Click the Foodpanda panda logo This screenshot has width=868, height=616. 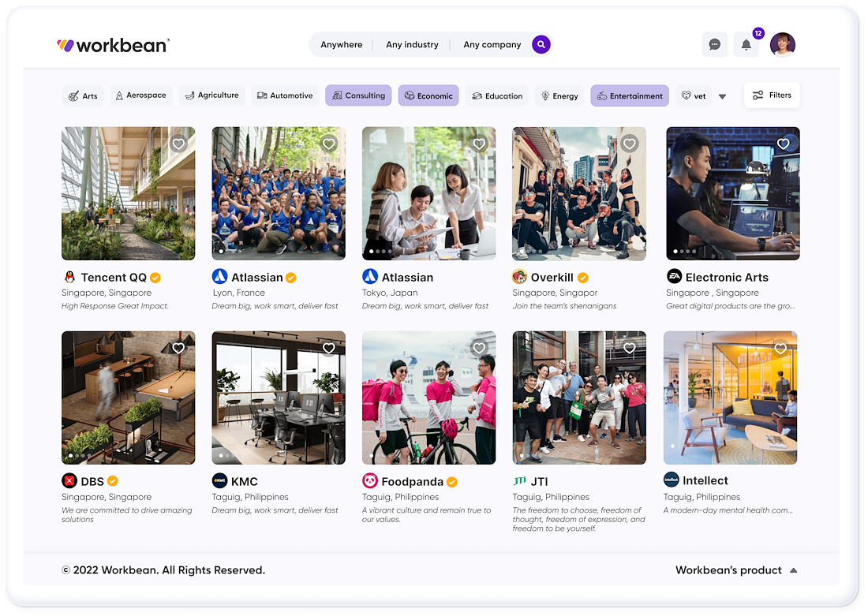(370, 480)
